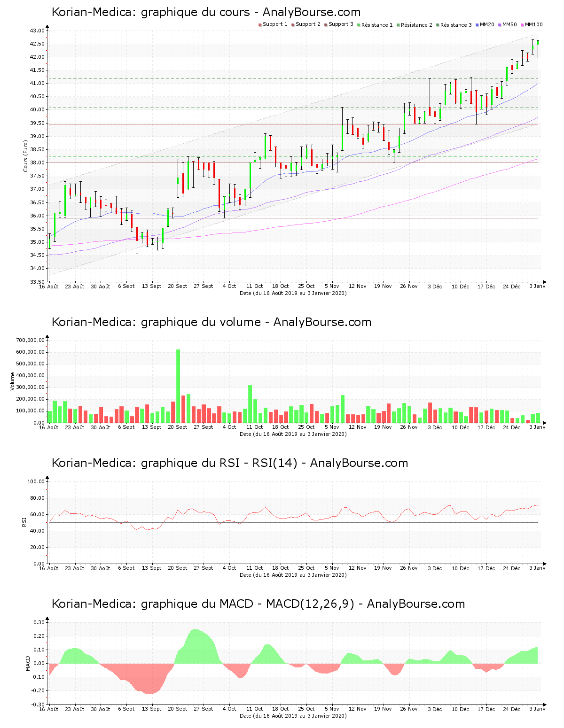The width and height of the screenshot is (564, 728).
Task: Select the MM100 legend label
Action: click(534, 24)
